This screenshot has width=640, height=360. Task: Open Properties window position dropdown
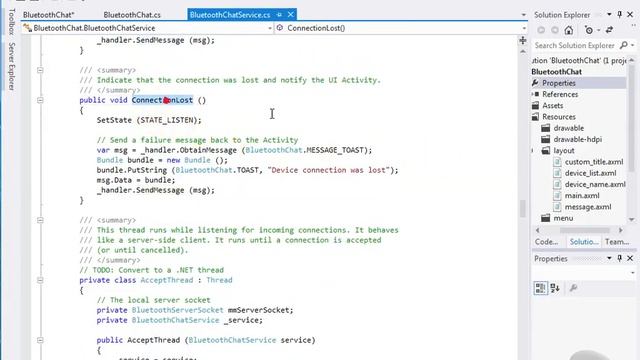pos(609,258)
